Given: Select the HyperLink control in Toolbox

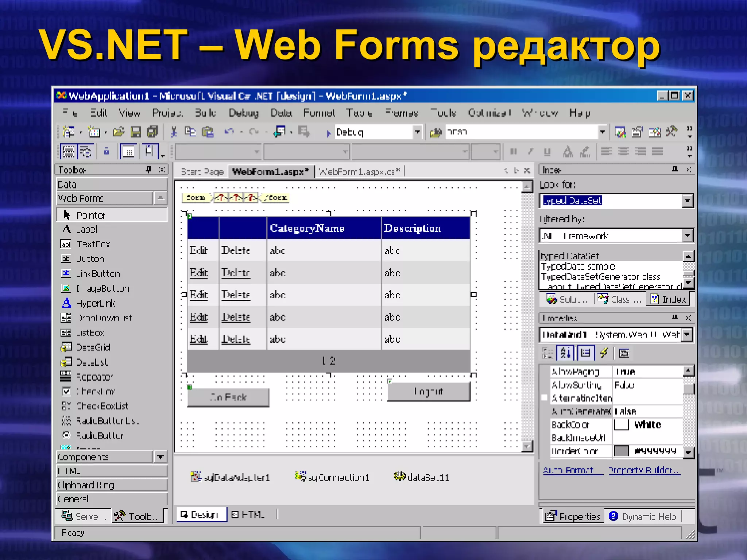Looking at the screenshot, I should click(x=96, y=303).
